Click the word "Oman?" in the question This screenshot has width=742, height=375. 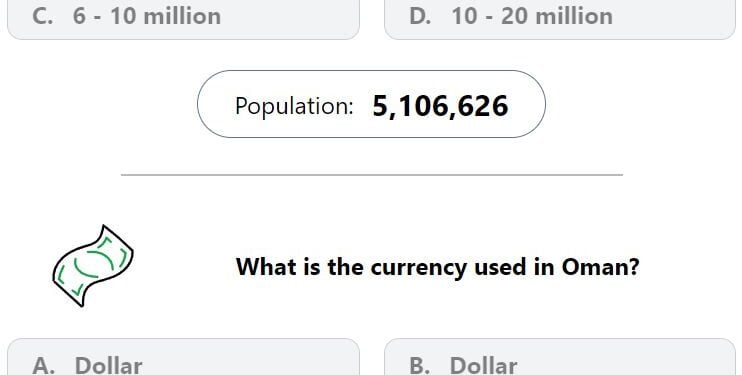click(x=601, y=267)
